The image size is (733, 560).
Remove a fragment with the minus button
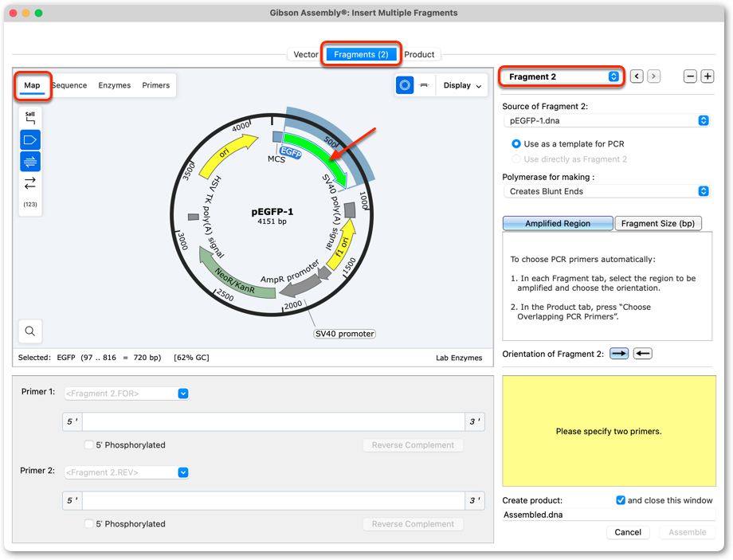690,76
